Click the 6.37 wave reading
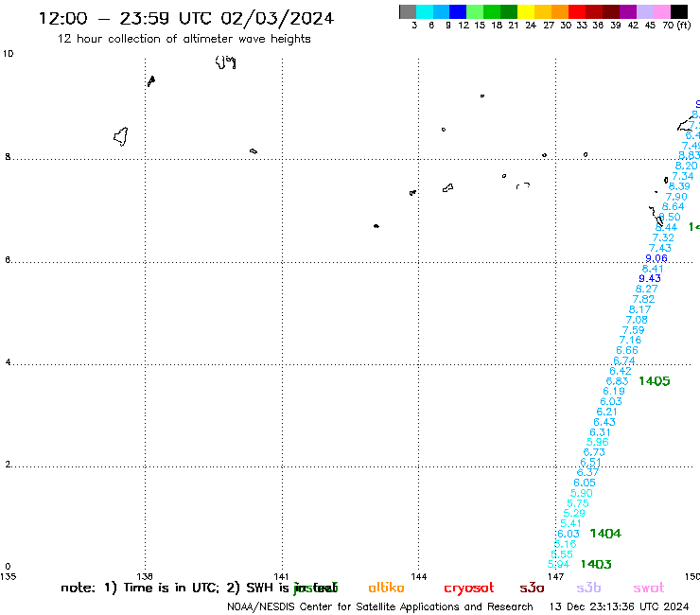Image resolution: width=700 pixels, height=615 pixels. point(587,472)
